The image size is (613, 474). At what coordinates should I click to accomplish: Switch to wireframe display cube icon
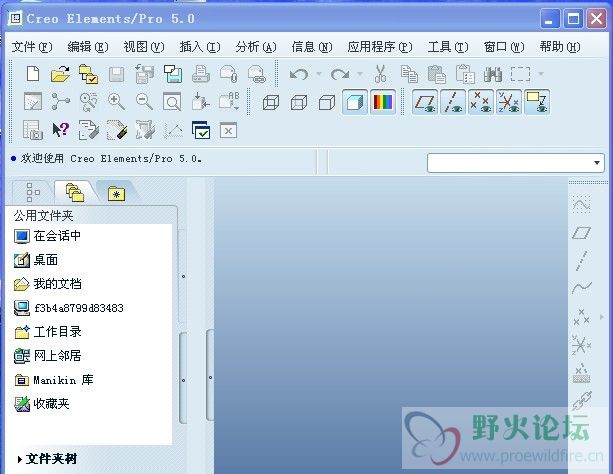tap(271, 102)
